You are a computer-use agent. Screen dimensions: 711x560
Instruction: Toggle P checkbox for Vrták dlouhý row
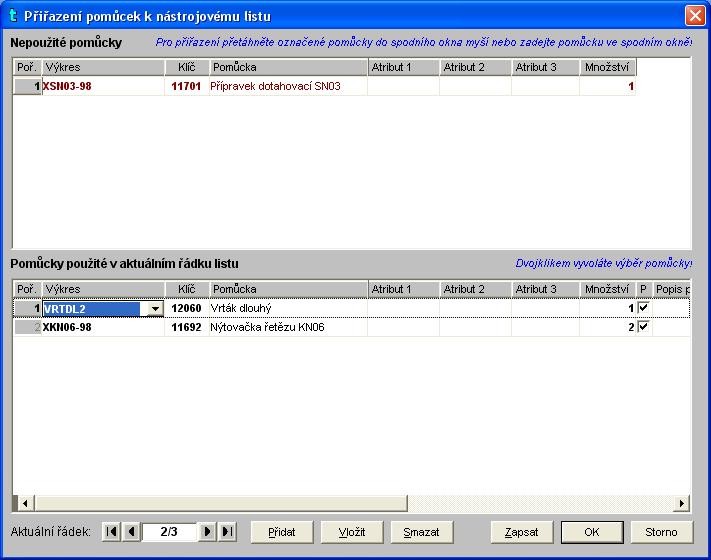643,307
